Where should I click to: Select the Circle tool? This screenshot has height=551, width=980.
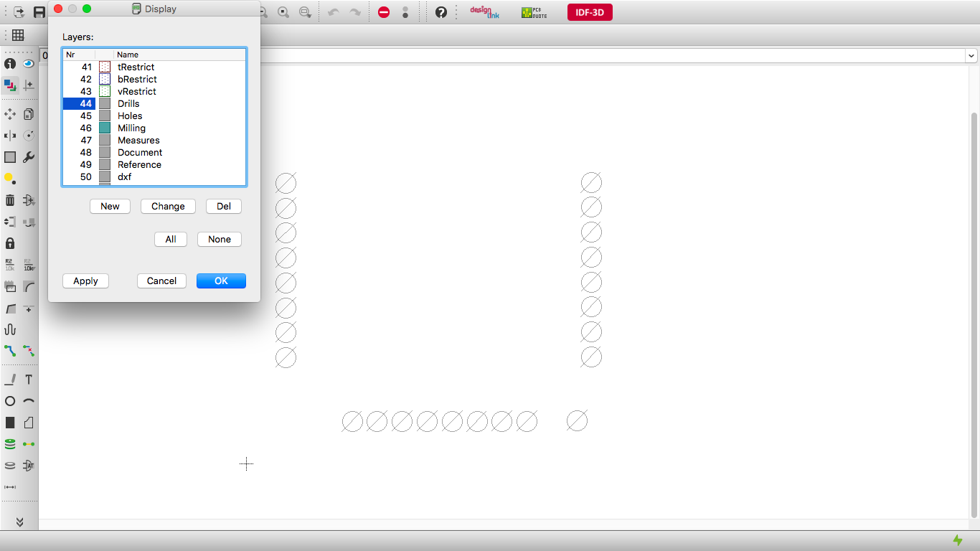(10, 401)
